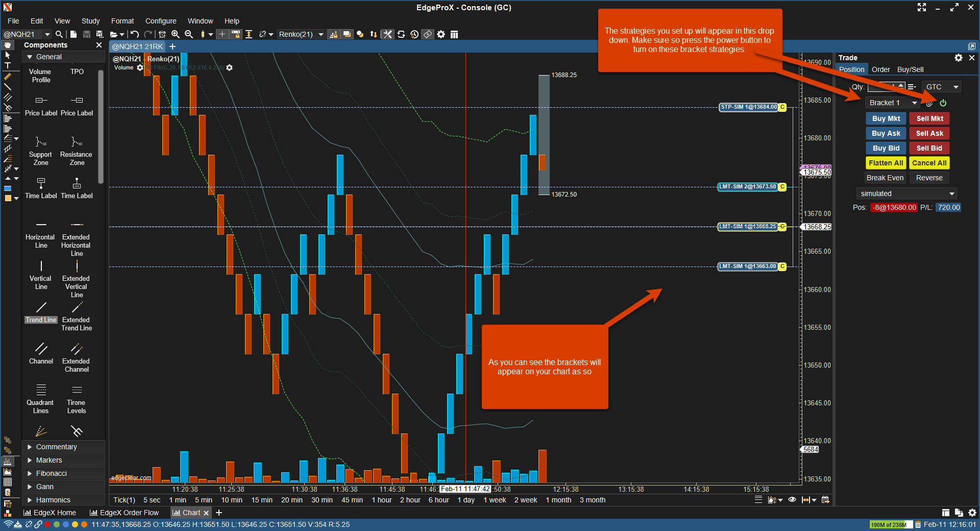This screenshot has height=531, width=980.
Task: Open the Study menu
Action: click(x=90, y=21)
